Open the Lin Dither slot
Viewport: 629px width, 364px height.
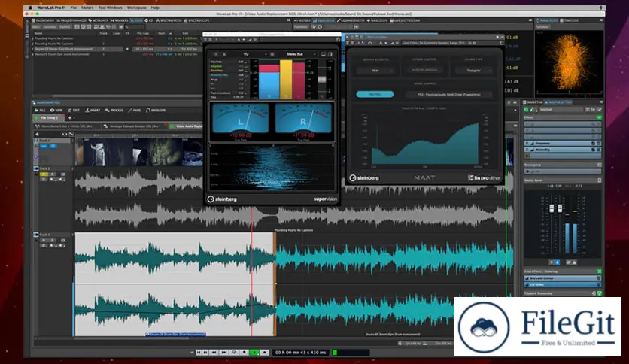(x=561, y=284)
